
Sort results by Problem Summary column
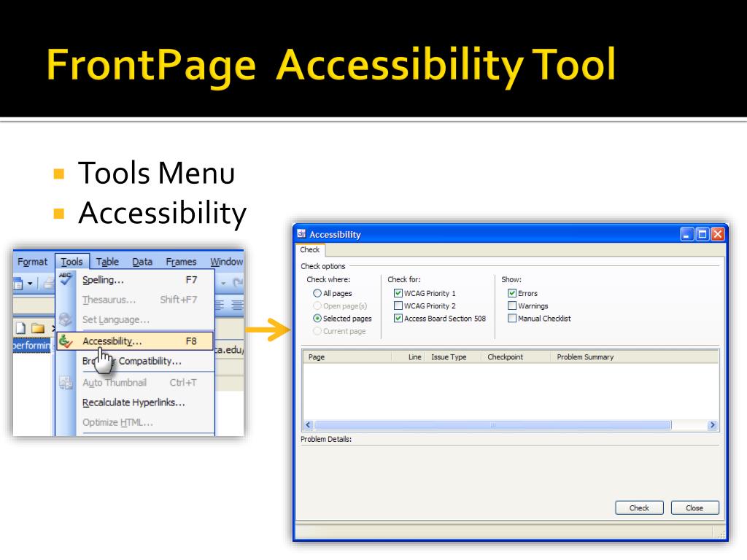tap(635, 357)
